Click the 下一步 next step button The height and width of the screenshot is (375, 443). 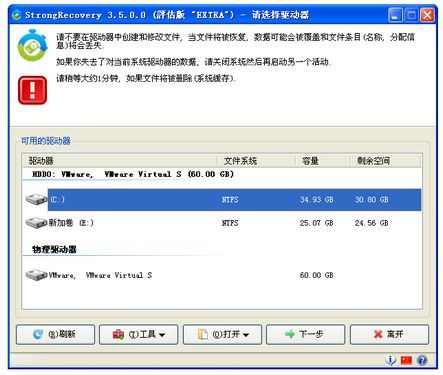[x=305, y=334]
